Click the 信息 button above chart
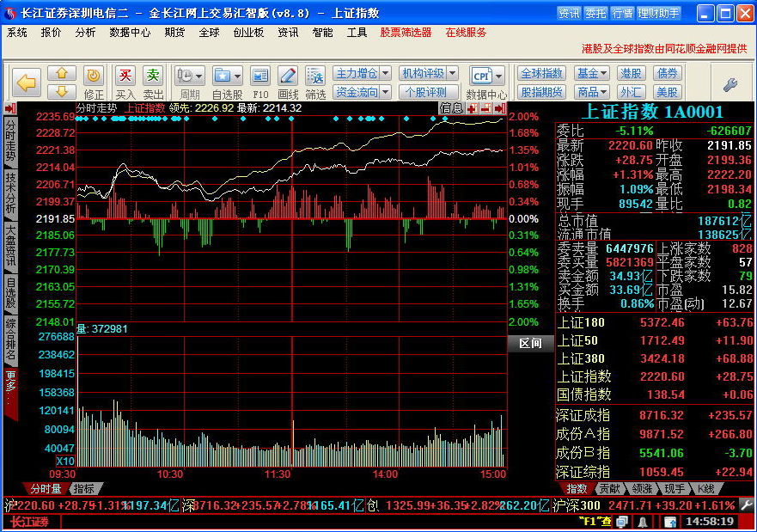This screenshot has height=532, width=757. (451, 108)
